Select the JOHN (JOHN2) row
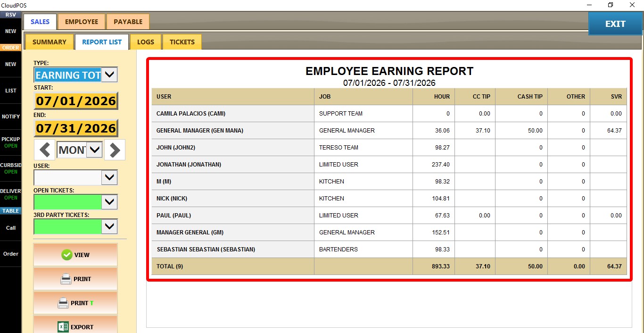Viewport: 644px width, 333px height. [389, 148]
